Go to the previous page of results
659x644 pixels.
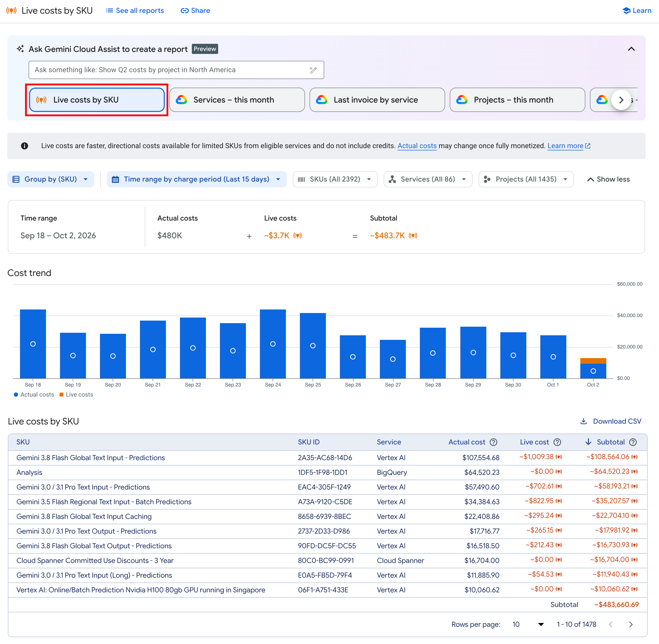pos(611,625)
